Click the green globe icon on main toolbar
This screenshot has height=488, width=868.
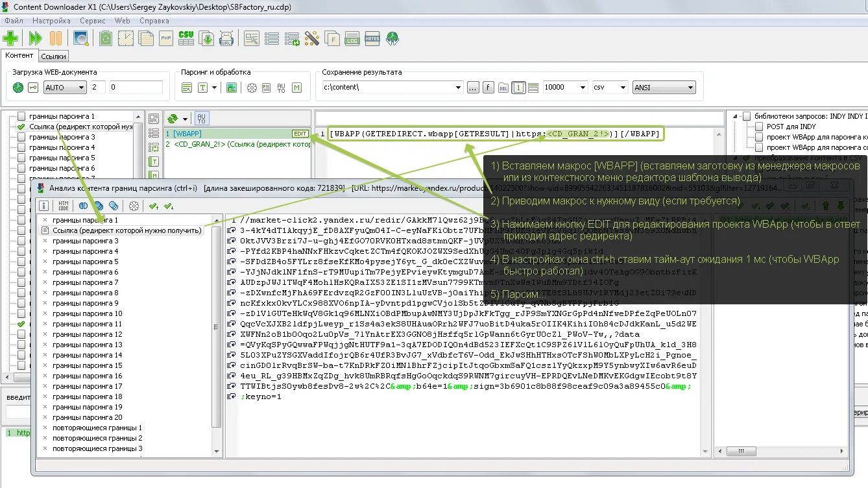(392, 38)
